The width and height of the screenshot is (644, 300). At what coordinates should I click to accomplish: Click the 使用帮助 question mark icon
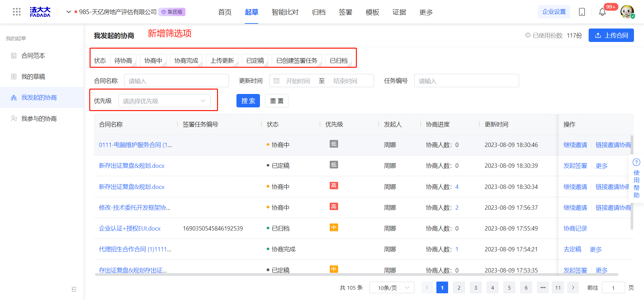[x=636, y=162]
